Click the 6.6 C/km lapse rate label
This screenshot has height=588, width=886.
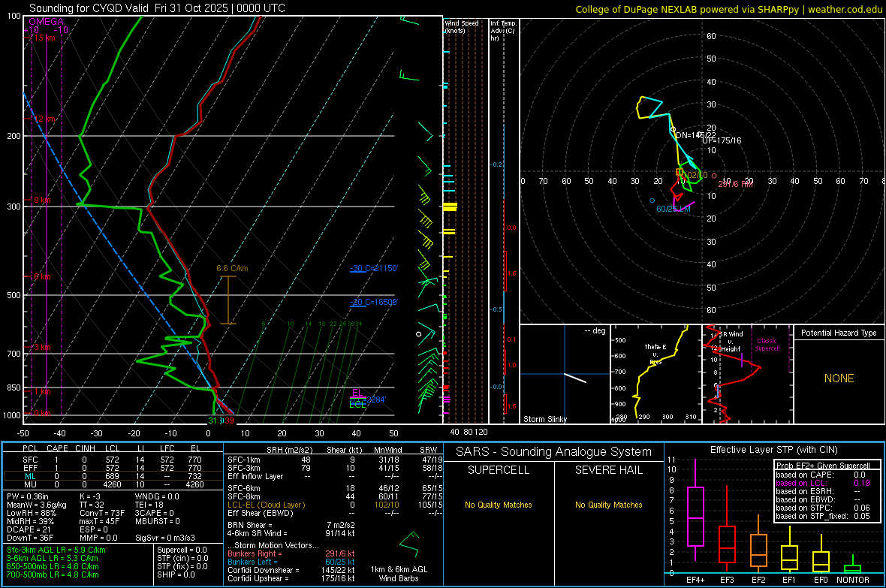pos(232,269)
